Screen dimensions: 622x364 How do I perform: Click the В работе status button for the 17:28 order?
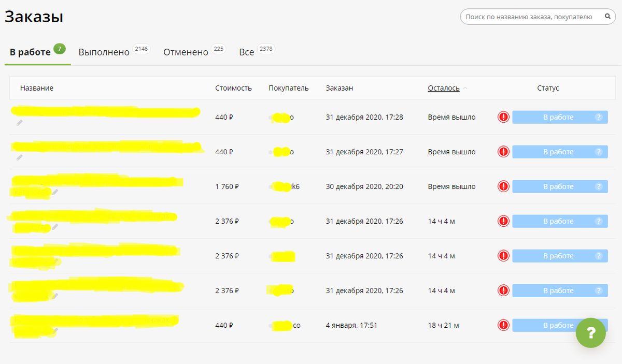(560, 117)
